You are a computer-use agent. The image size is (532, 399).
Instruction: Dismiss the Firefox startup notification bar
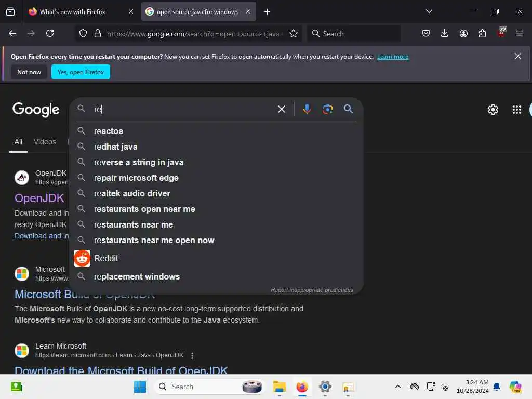[x=517, y=56]
